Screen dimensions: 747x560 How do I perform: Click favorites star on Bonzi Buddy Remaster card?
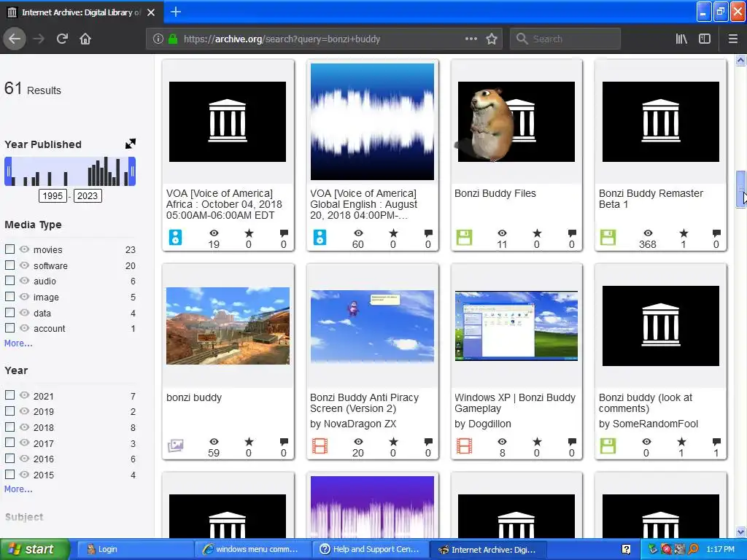pyautogui.click(x=683, y=233)
